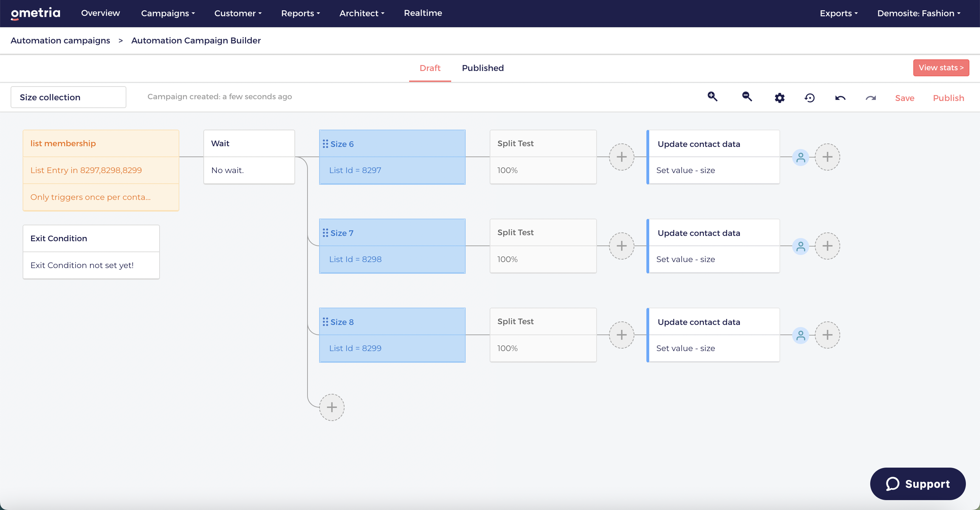
Task: Click the Support chat bubble button
Action: tap(918, 484)
